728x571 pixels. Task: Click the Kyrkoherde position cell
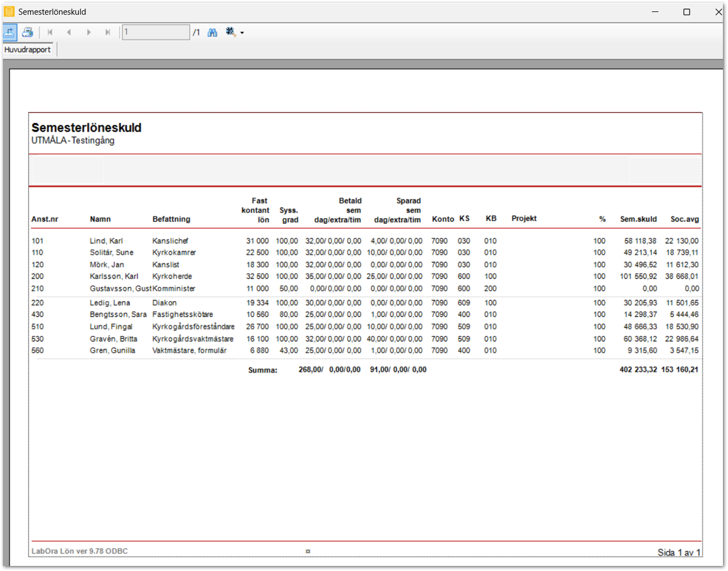tap(172, 276)
